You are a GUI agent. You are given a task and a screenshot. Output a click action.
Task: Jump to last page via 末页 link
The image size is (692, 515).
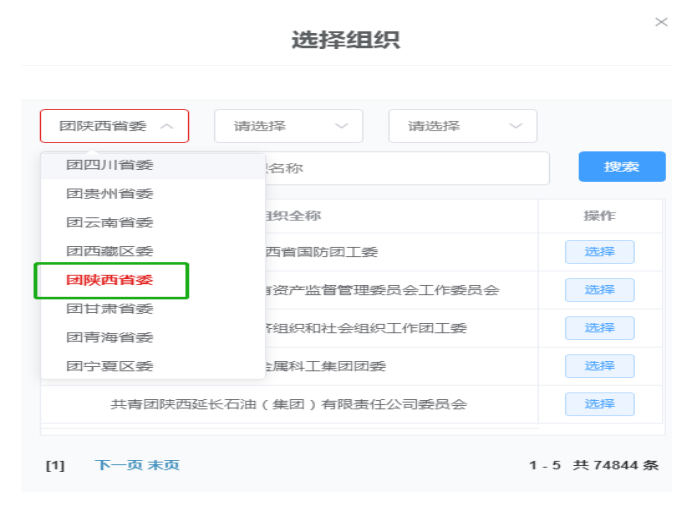click(163, 465)
